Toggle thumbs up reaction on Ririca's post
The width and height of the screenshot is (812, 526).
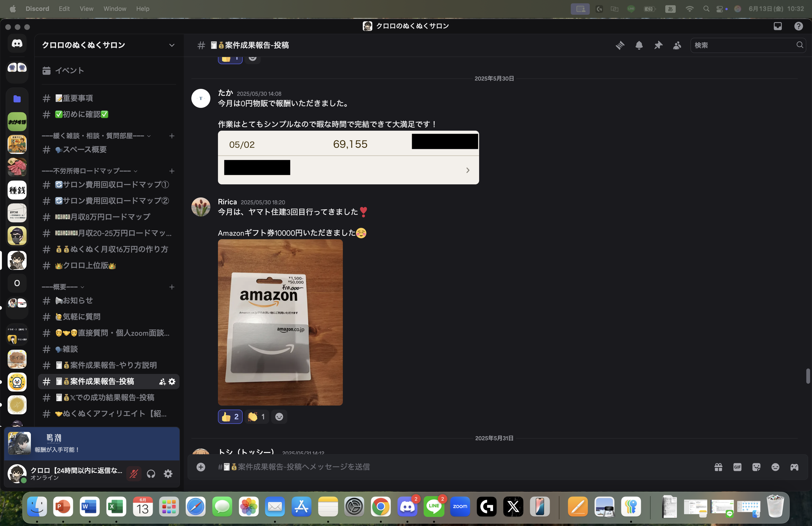click(230, 417)
